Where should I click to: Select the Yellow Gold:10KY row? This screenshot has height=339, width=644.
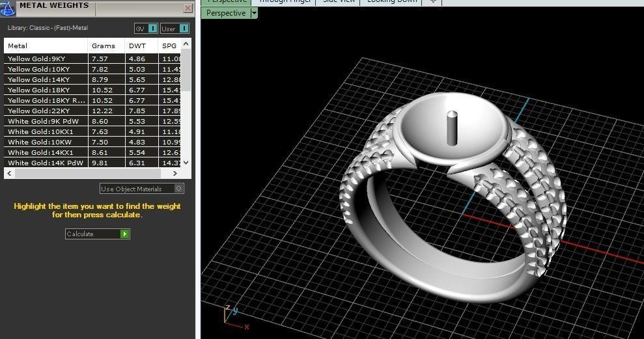tap(92, 69)
